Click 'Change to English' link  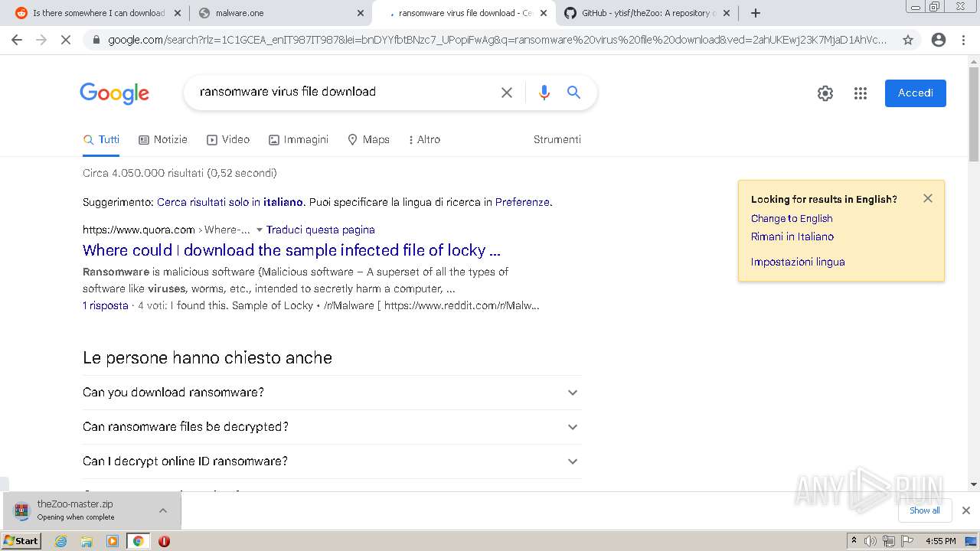coord(792,218)
